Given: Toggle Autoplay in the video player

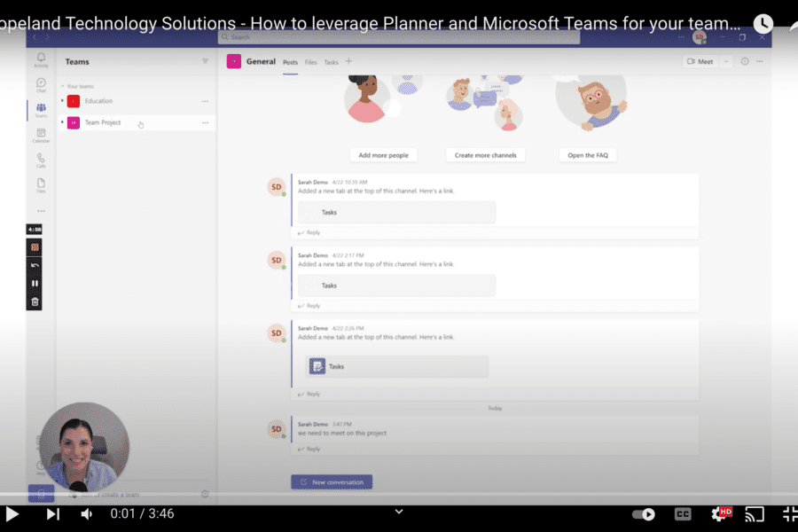Looking at the screenshot, I should (642, 513).
